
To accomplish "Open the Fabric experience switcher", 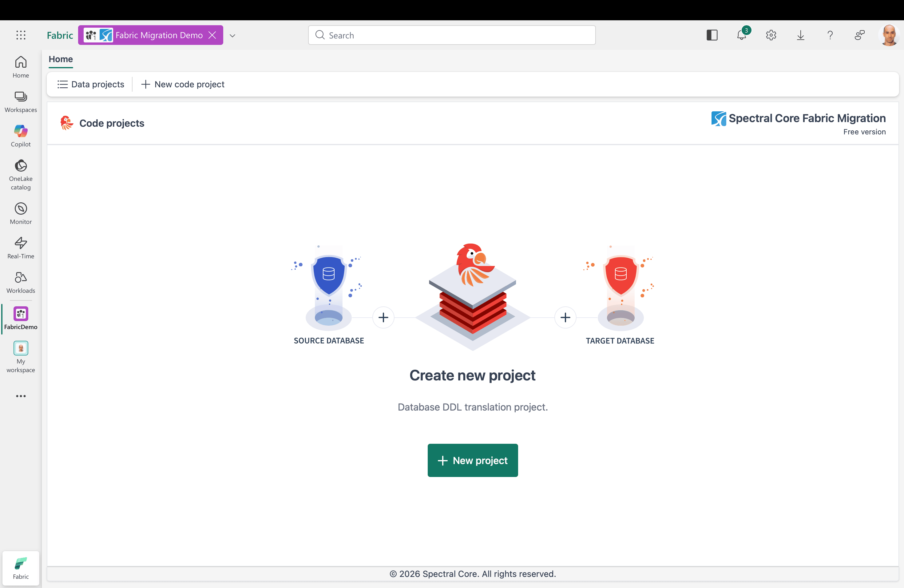I will tap(21, 568).
